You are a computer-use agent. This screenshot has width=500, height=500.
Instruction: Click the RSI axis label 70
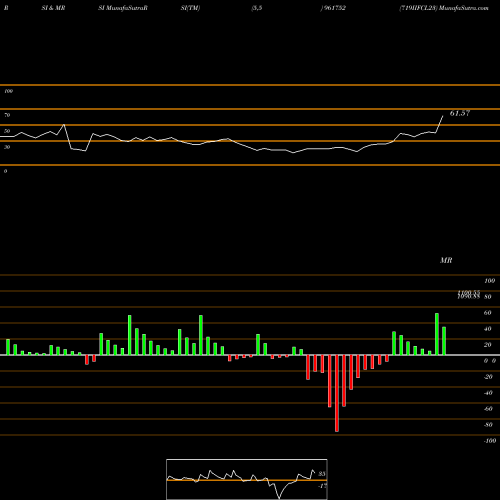[7, 115]
